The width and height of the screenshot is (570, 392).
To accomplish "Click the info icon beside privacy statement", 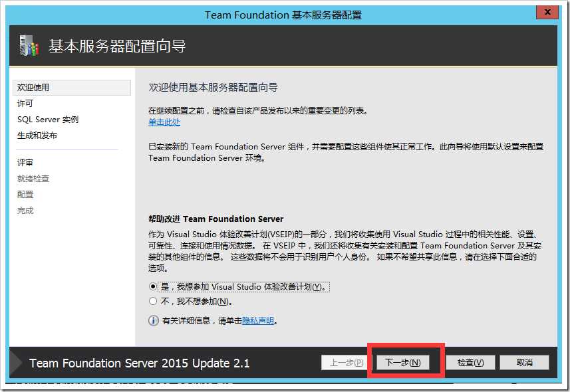I will pyautogui.click(x=154, y=320).
